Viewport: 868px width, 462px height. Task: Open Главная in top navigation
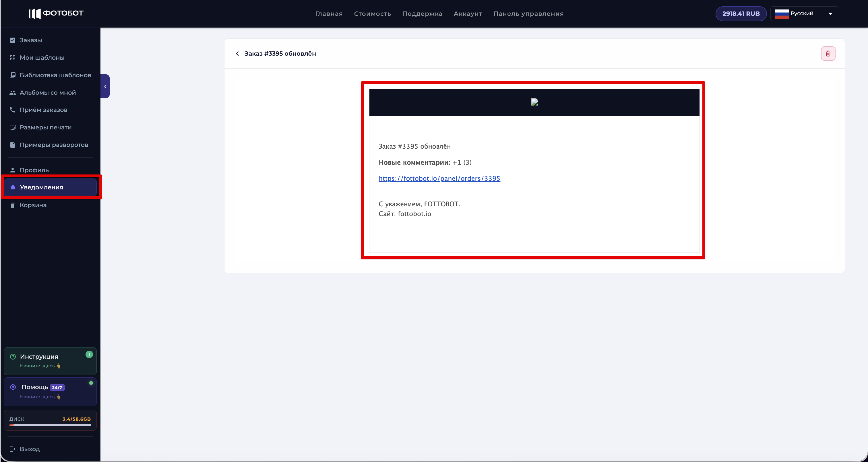pyautogui.click(x=329, y=14)
